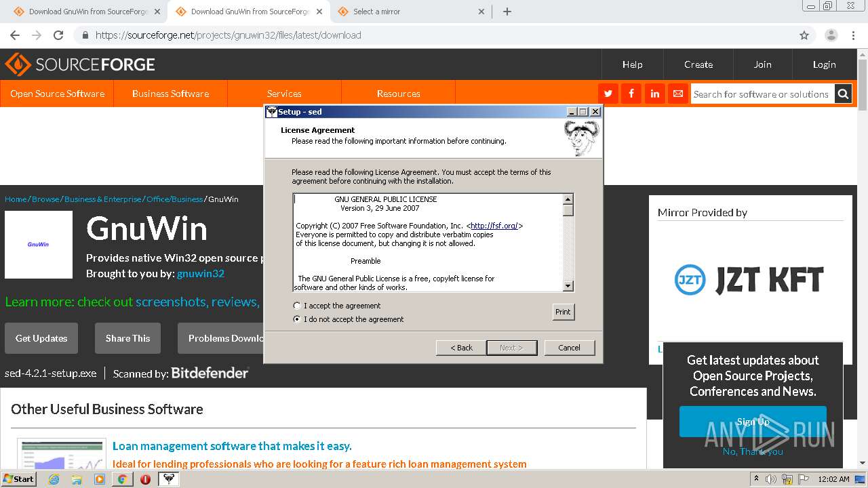Viewport: 868px width, 488px height.
Task: Open Services menu
Action: point(284,94)
